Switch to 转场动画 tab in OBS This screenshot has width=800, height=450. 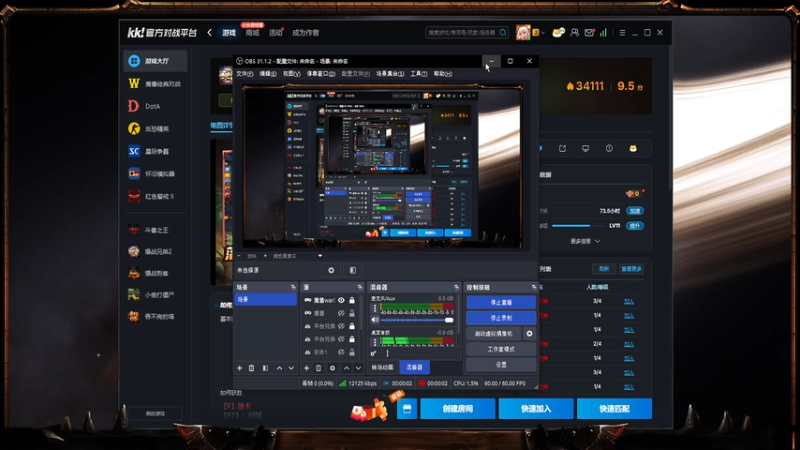tap(383, 367)
